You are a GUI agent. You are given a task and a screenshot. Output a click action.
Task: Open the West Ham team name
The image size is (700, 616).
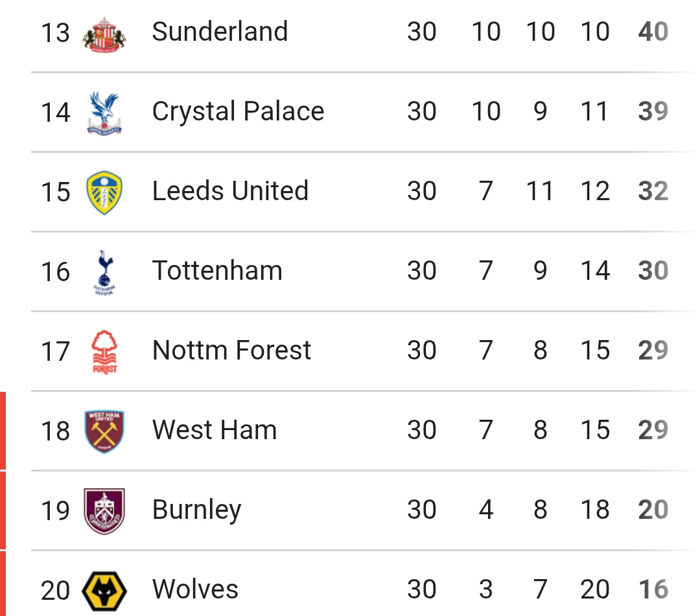(x=215, y=430)
